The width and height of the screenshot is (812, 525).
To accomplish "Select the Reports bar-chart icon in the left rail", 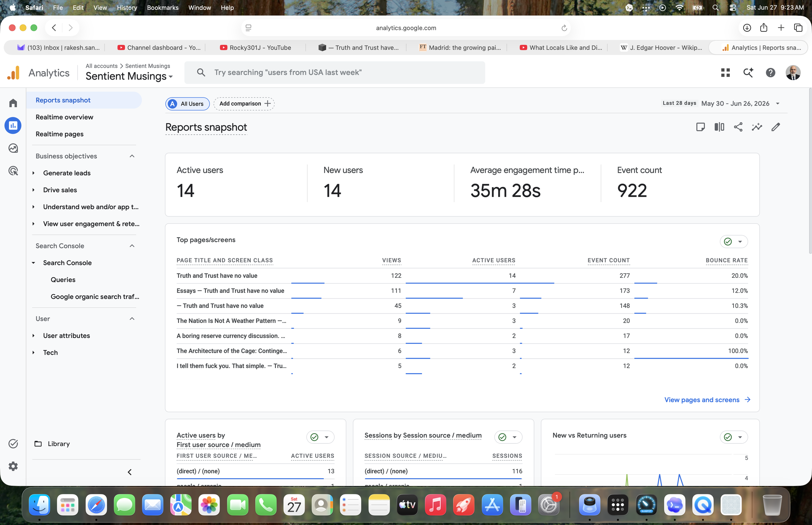I will pos(13,125).
